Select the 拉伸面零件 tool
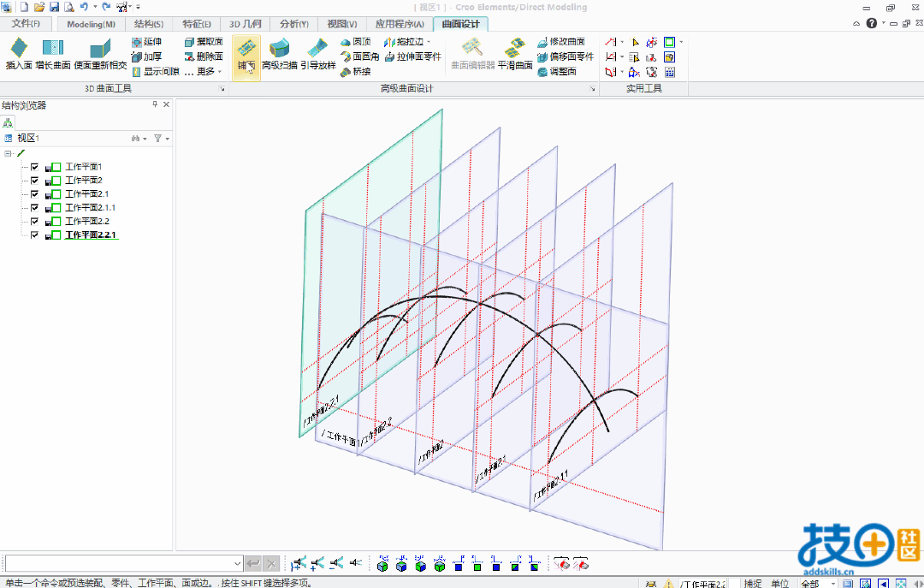 pos(413,56)
